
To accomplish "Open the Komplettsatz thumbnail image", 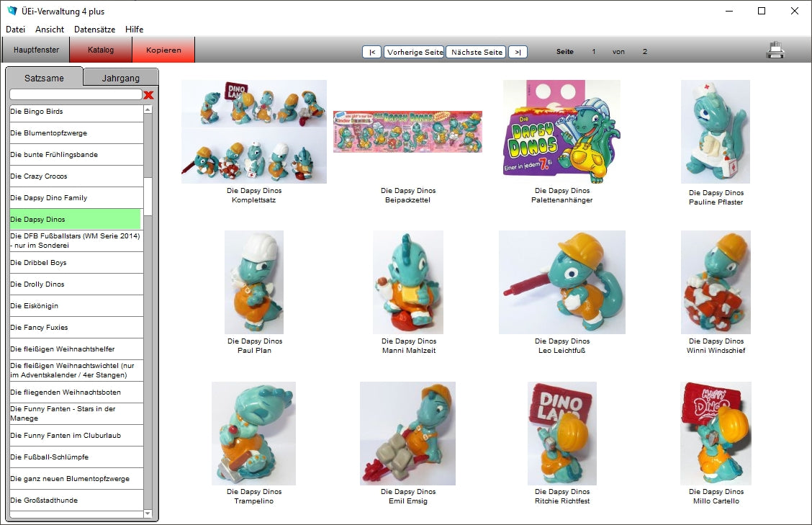I will tap(253, 132).
